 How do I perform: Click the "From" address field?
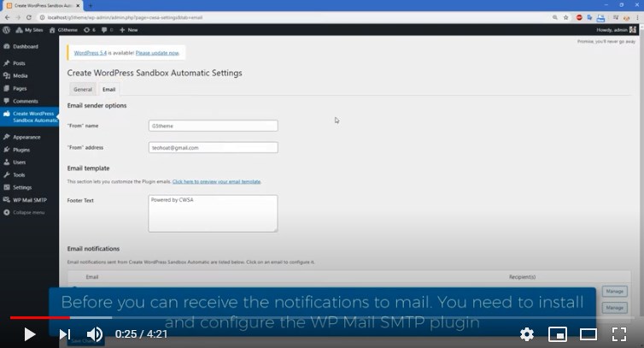214,148
